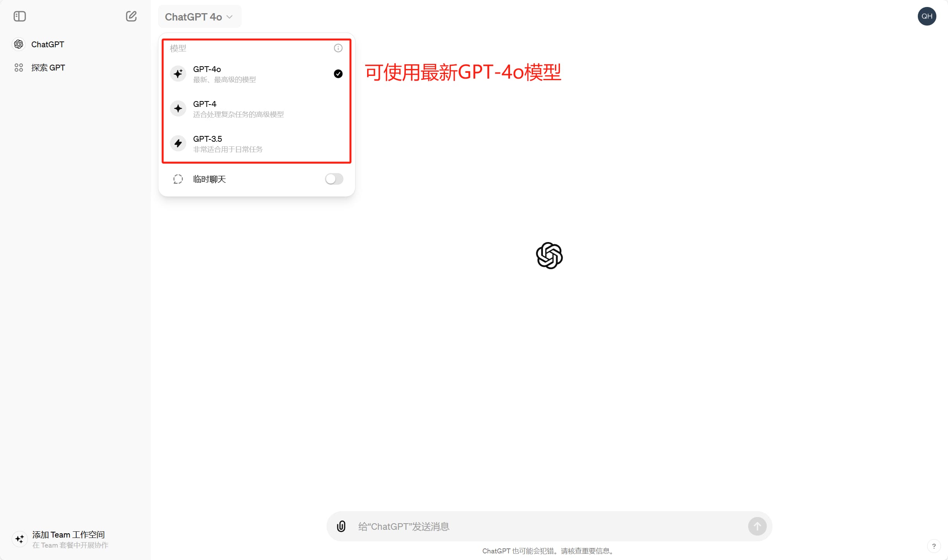This screenshot has width=948, height=560.
Task: Click the send message arrow button
Action: pyautogui.click(x=757, y=526)
